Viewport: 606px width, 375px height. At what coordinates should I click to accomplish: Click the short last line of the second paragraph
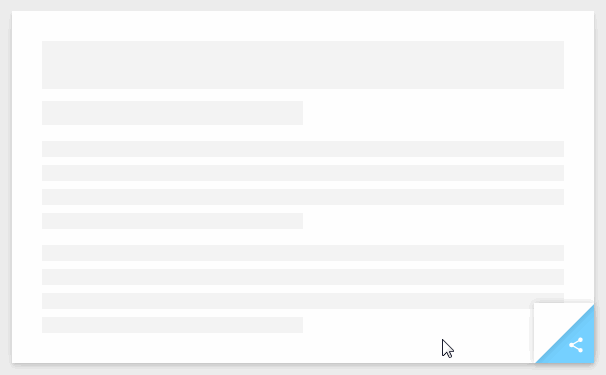(172, 325)
